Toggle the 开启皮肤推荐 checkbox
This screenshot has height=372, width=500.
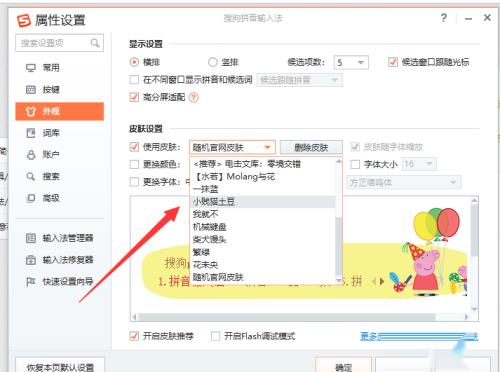pyautogui.click(x=134, y=336)
